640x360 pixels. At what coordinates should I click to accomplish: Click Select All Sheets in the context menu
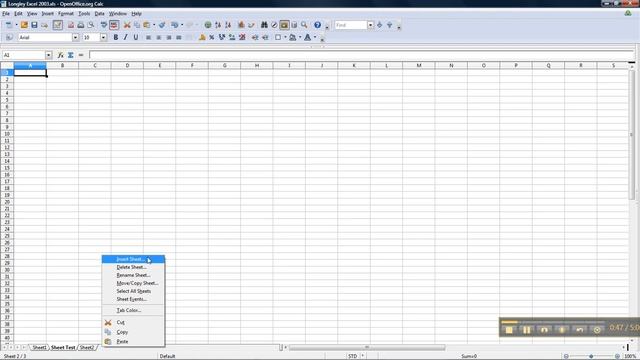[x=133, y=291]
